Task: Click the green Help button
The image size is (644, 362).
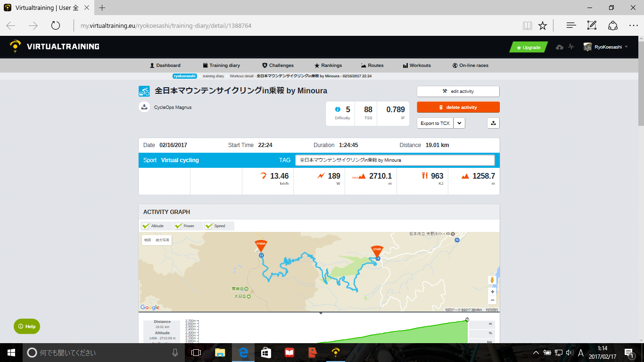Action: point(27,326)
